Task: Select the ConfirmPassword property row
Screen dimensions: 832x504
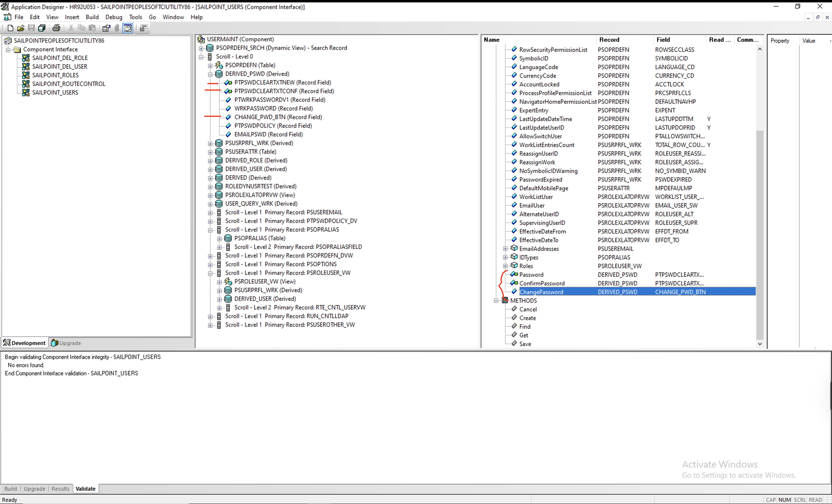Action: pos(542,283)
